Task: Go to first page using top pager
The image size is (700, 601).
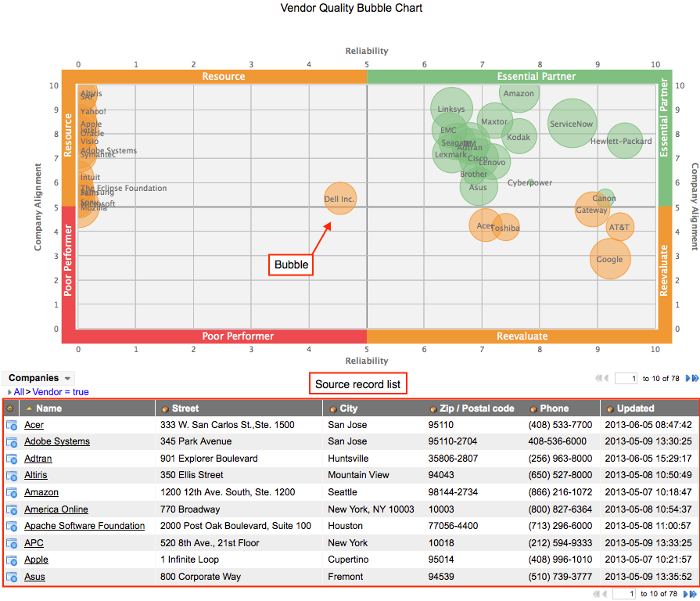Action: click(x=598, y=378)
